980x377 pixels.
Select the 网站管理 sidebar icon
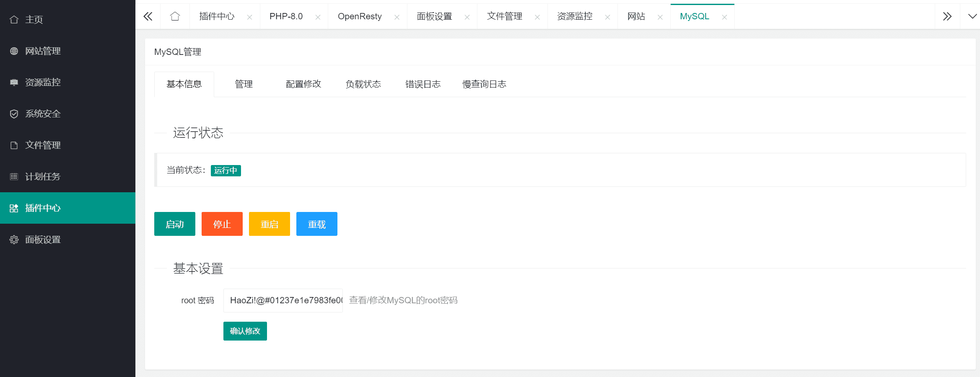14,51
